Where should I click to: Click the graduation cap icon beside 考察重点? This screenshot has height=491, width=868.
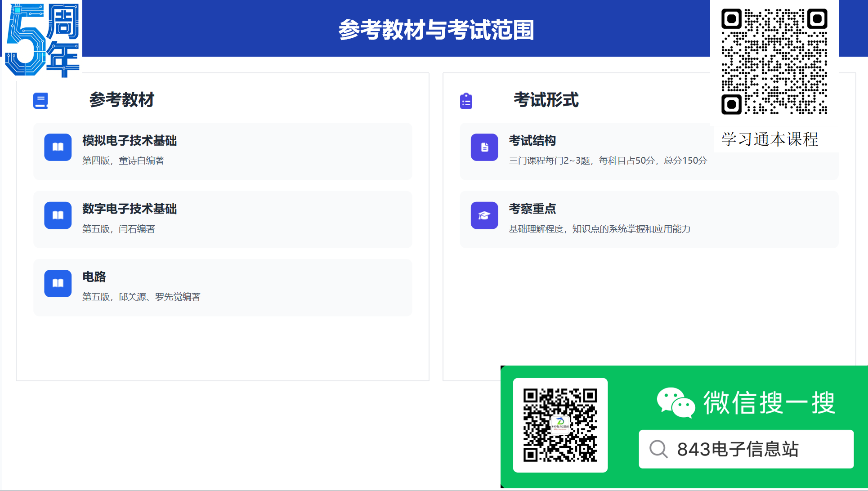click(x=484, y=215)
